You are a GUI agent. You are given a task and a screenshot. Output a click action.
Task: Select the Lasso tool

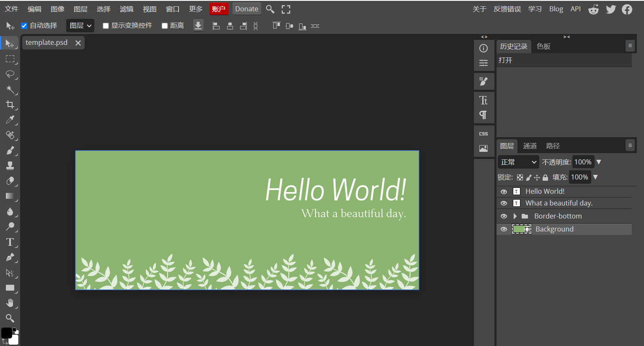10,74
